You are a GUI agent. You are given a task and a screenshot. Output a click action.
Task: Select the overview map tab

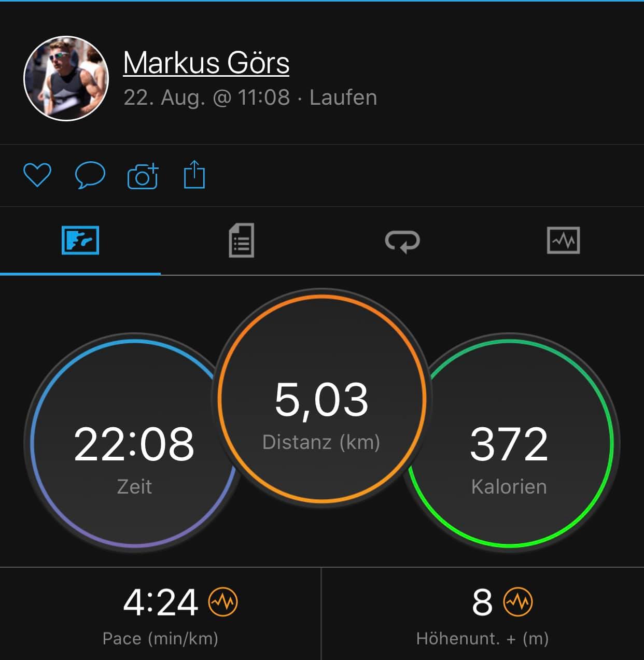(80, 241)
